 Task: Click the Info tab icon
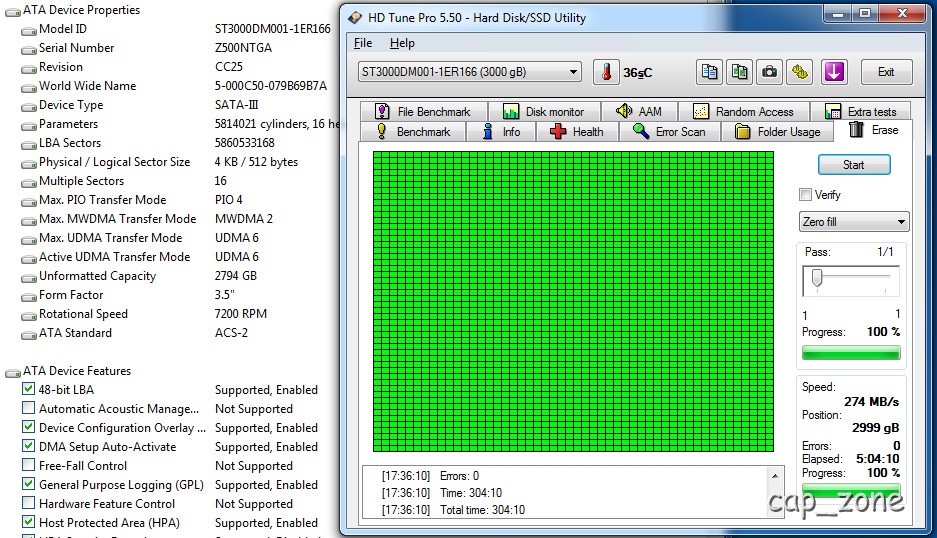coord(488,131)
